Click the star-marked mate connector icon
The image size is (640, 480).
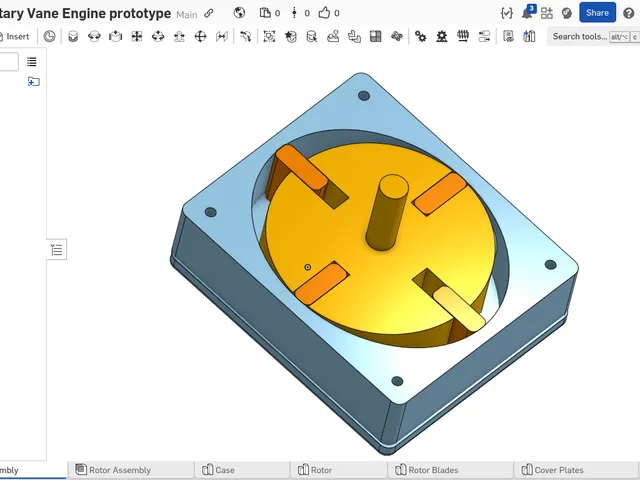tap(291, 36)
